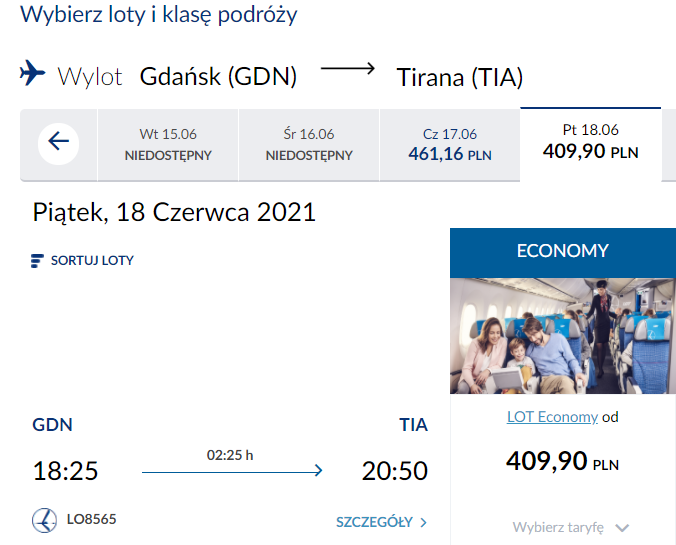Click the sort flights icon
This screenshot has width=676, height=545.
click(39, 261)
